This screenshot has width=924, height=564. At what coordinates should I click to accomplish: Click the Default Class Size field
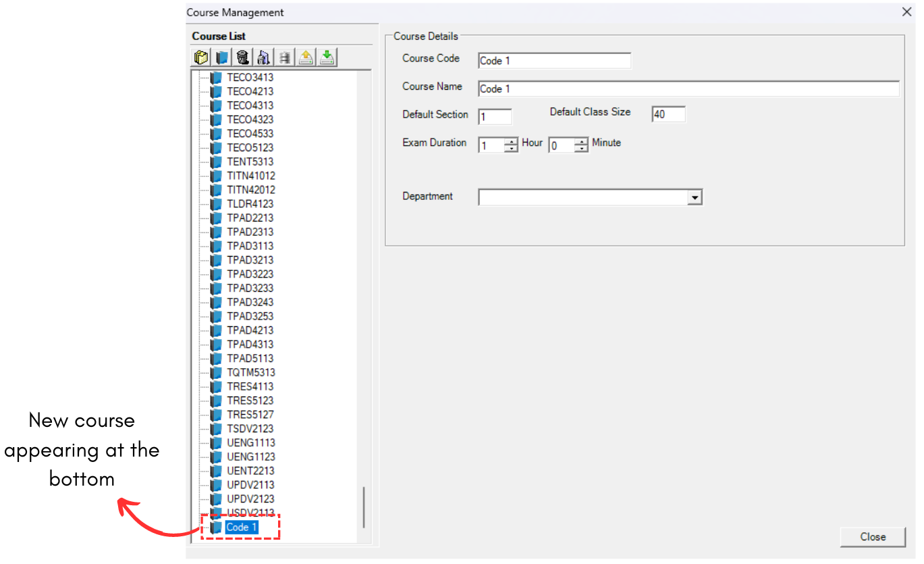pos(668,114)
